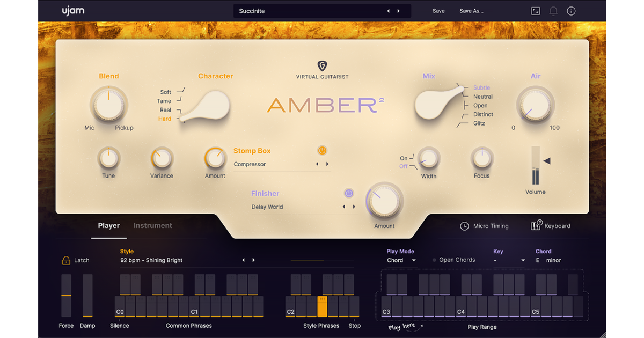Click the Micro Timing button
This screenshot has width=644, height=338.
click(x=485, y=226)
